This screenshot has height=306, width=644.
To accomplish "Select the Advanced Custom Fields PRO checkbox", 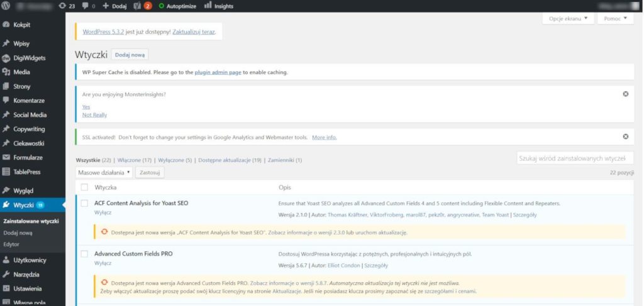I will pyautogui.click(x=84, y=254).
